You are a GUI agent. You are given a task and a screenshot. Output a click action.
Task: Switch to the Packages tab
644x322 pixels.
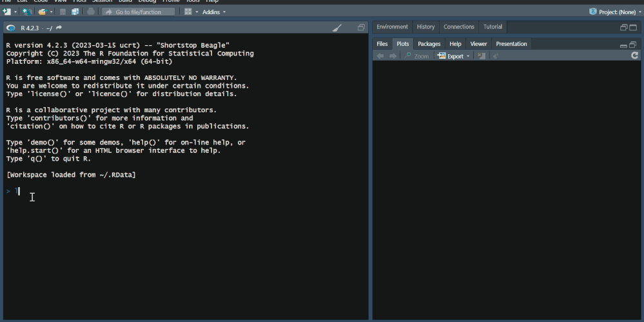tap(429, 44)
